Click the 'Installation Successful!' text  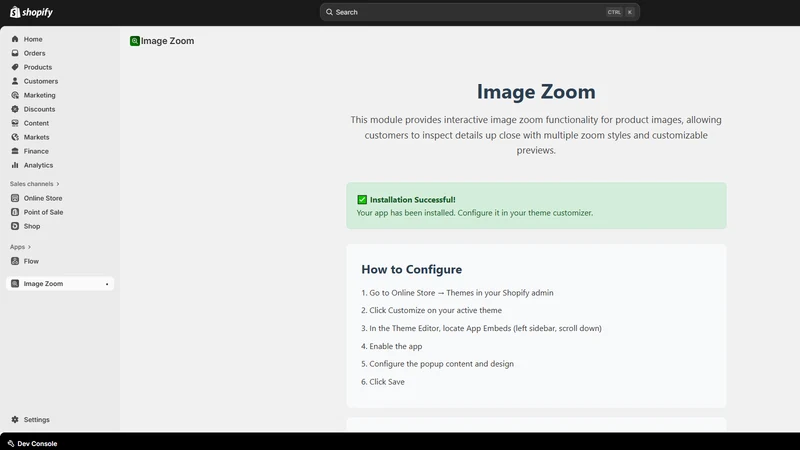click(412, 199)
